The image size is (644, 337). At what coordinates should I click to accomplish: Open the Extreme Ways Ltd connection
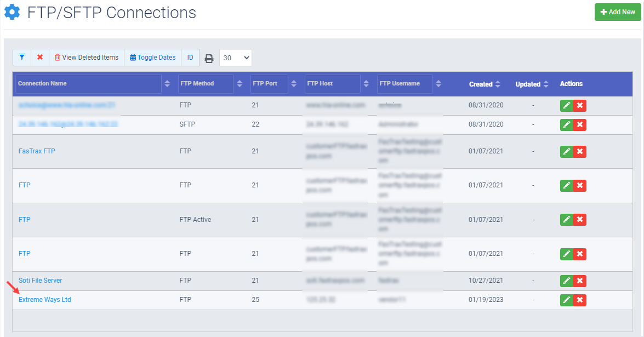coord(44,300)
